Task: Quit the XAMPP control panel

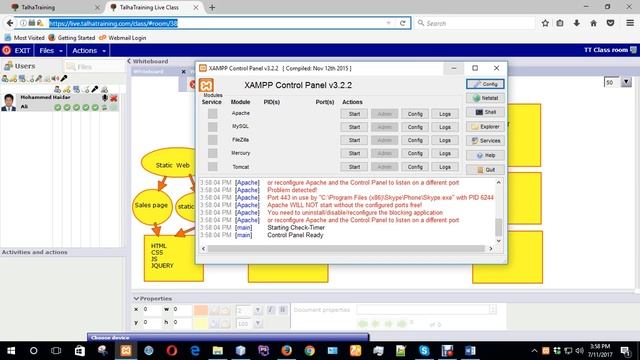Action: (485, 169)
